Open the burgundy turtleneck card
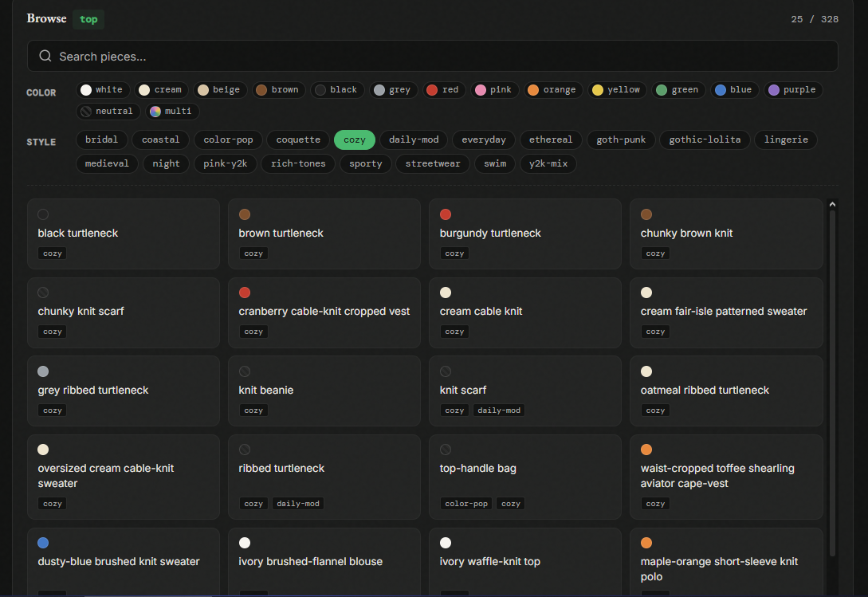Image resolution: width=868 pixels, height=597 pixels. coord(525,234)
